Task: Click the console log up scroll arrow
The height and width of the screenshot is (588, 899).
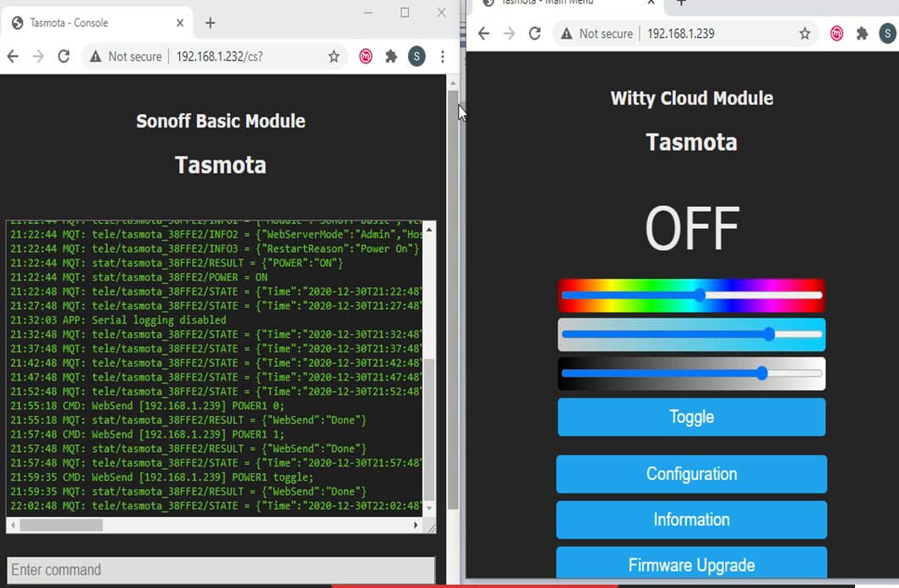Action: click(x=429, y=229)
